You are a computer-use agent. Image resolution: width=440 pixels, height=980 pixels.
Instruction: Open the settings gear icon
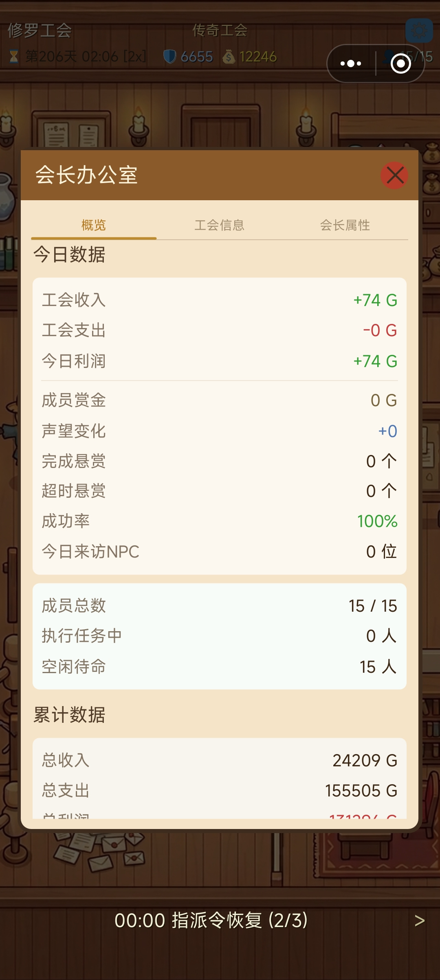[419, 31]
